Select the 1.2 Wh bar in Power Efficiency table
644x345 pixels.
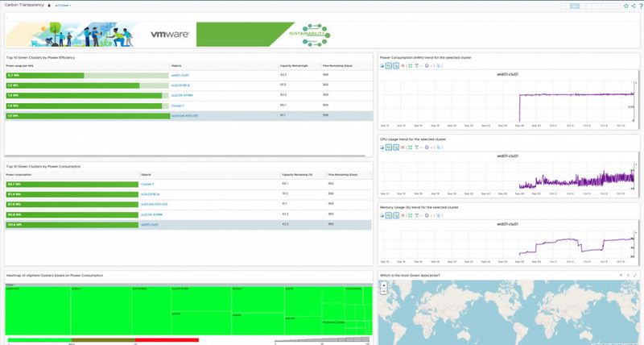point(72,85)
